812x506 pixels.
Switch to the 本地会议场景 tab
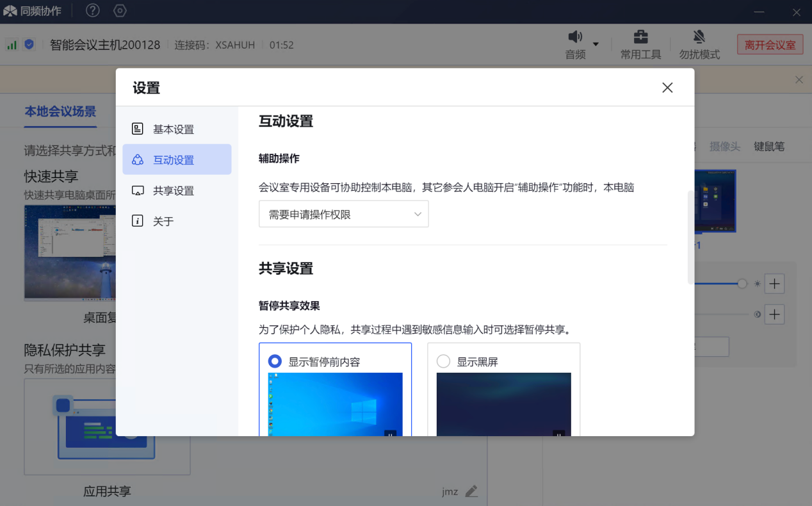[60, 111]
